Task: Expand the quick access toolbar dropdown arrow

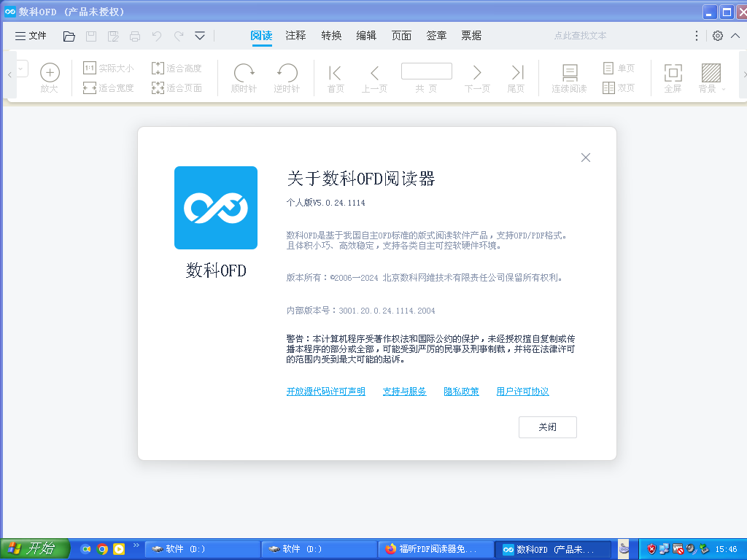Action: pos(200,36)
